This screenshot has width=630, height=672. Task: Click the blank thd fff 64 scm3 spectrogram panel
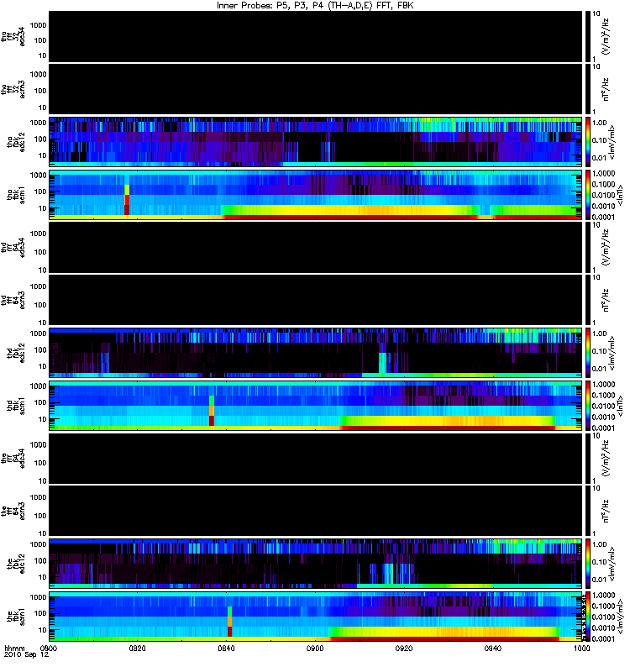315,300
